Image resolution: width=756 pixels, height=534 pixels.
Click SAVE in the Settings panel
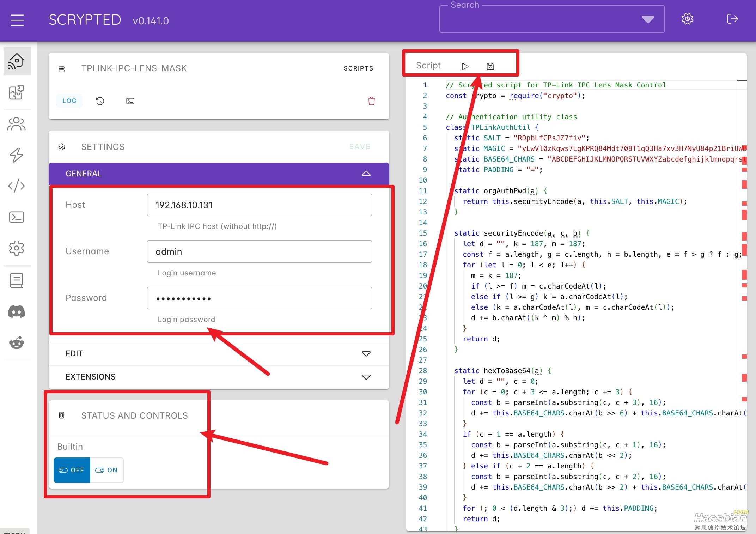[x=359, y=147]
